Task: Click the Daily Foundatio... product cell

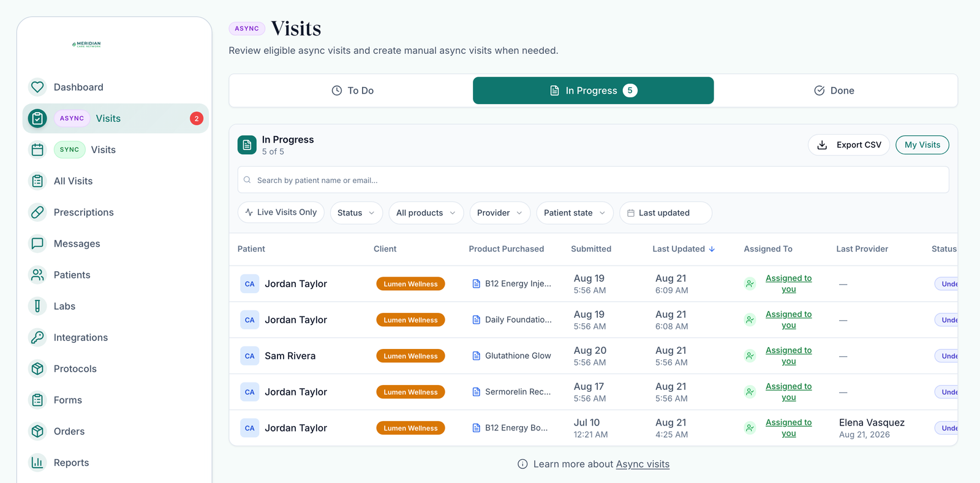Action: click(x=512, y=320)
